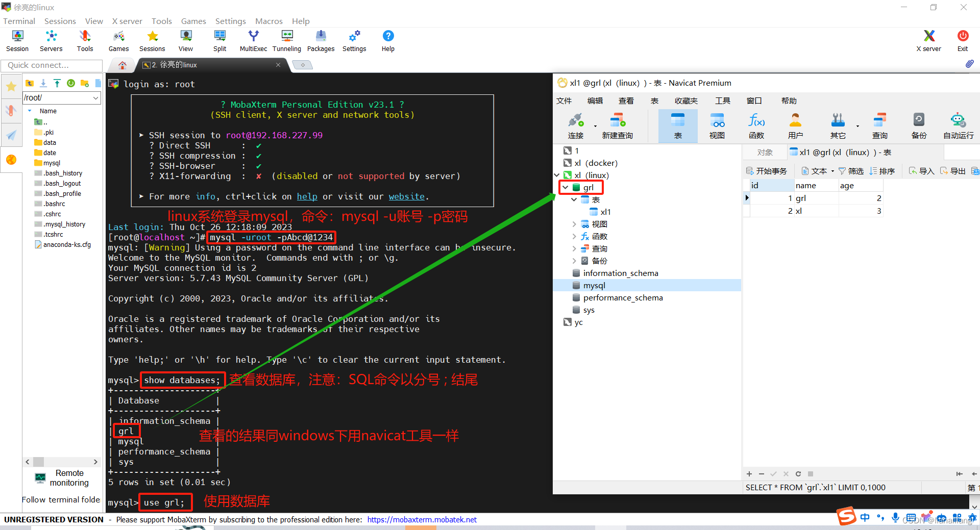Screen dimensions: 980x530
Task: Click the red Exit power icon
Action: [x=963, y=41]
